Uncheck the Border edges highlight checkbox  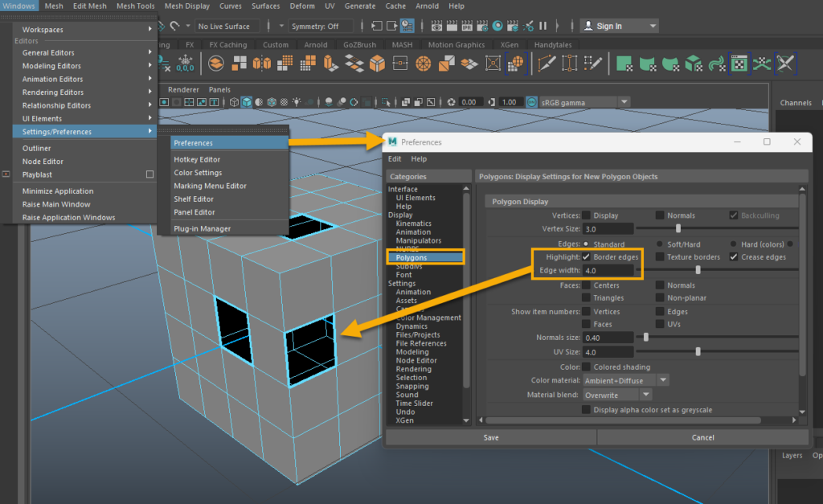pyautogui.click(x=586, y=256)
